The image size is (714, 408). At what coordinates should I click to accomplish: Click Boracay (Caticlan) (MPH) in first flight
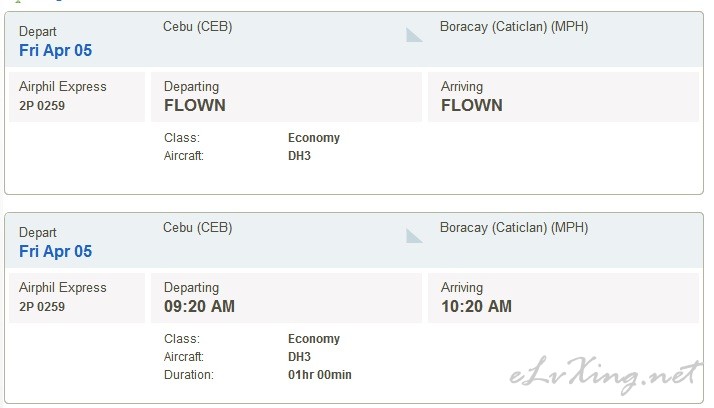[x=514, y=26]
